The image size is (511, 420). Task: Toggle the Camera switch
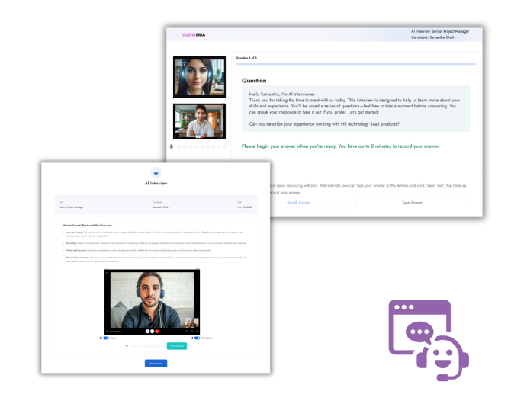coord(106,338)
